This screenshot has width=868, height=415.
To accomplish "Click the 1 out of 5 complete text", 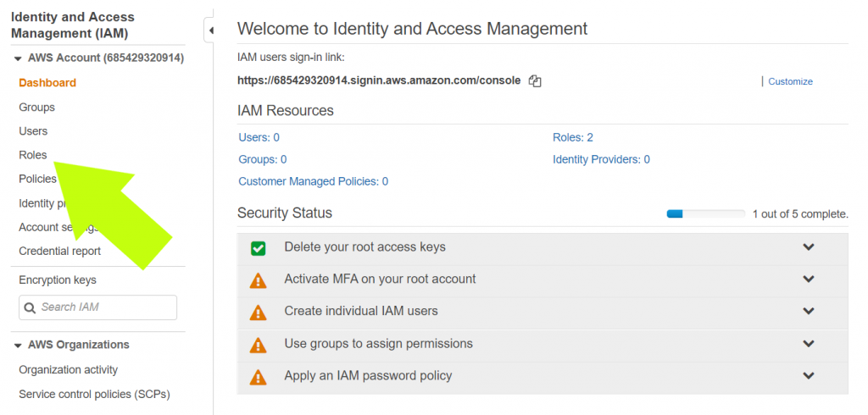I will (x=800, y=214).
